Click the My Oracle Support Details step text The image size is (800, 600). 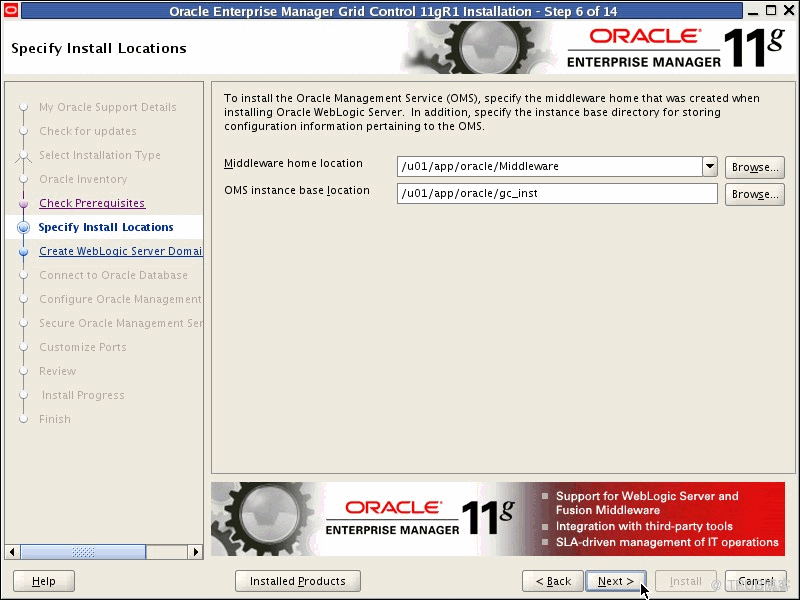click(108, 107)
